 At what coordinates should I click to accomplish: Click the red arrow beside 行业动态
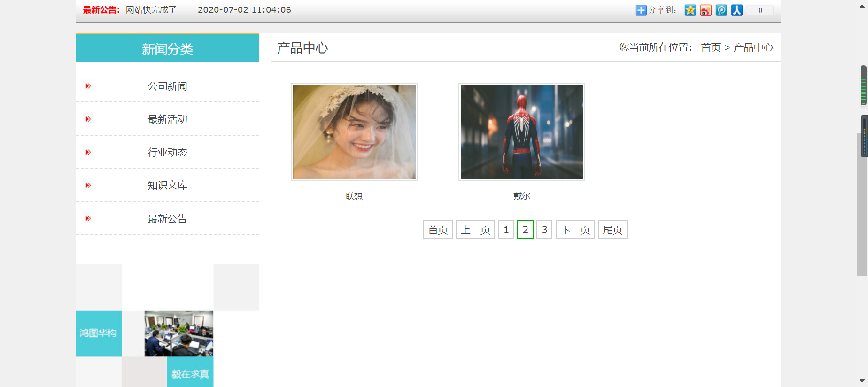click(88, 152)
